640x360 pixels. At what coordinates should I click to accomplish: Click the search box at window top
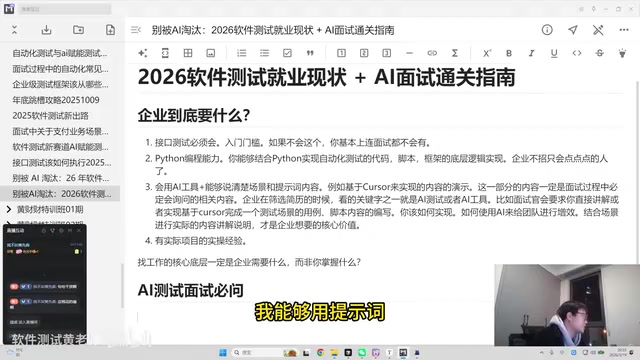click(x=65, y=9)
